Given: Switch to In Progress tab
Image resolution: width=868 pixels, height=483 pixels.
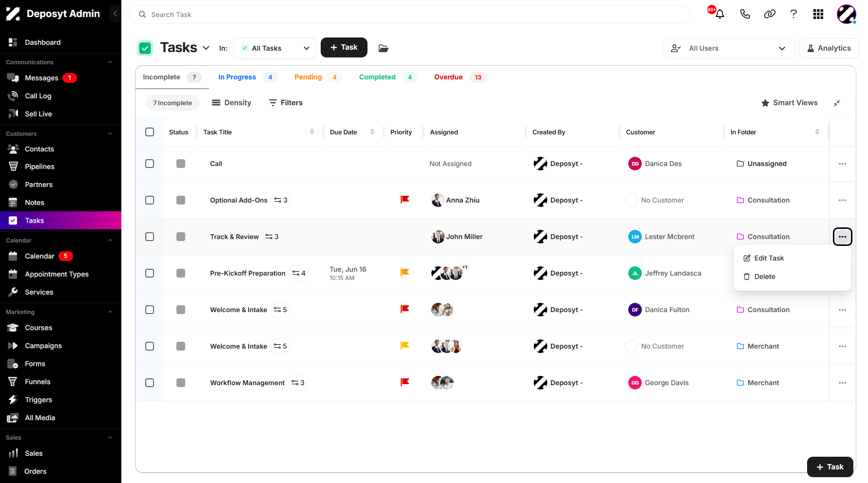Looking at the screenshot, I should click(x=248, y=77).
